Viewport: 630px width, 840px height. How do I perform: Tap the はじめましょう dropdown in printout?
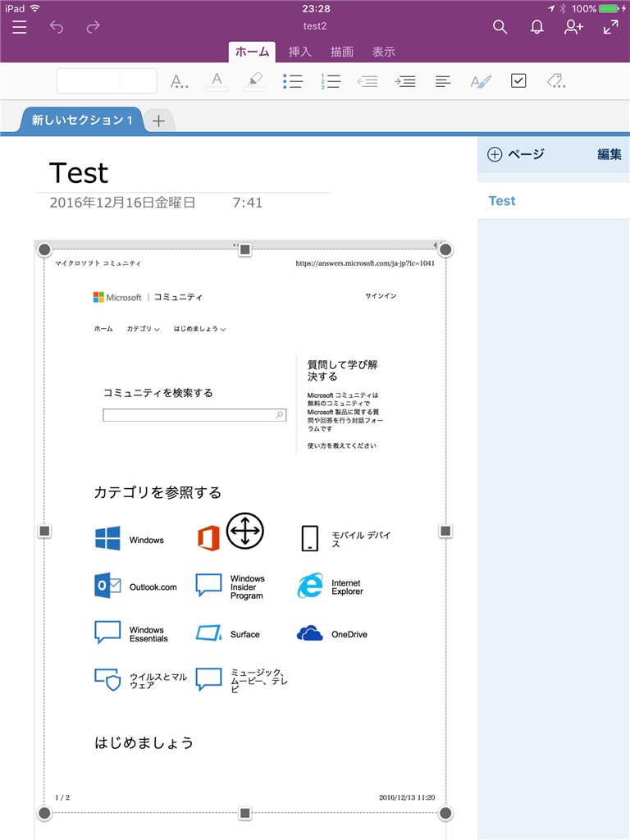click(x=199, y=329)
